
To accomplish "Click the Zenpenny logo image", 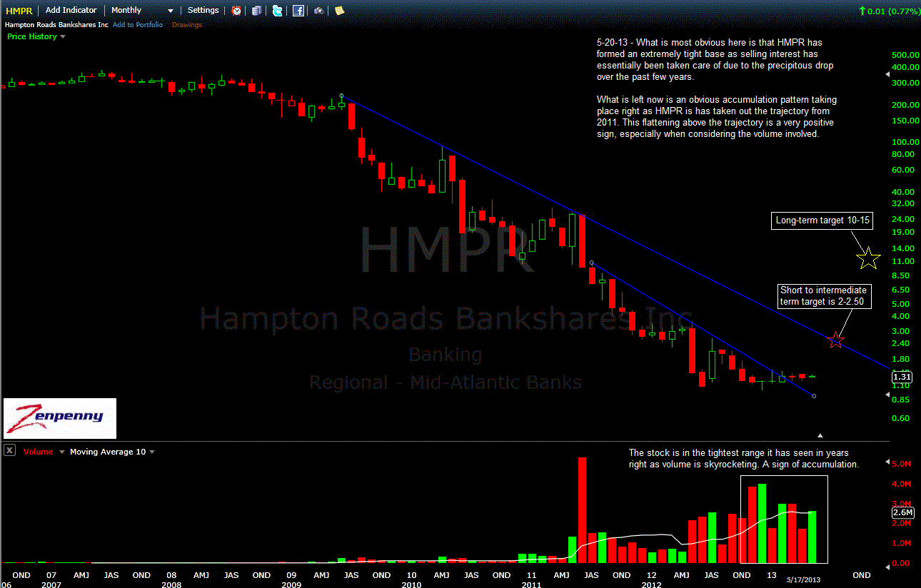I will pyautogui.click(x=60, y=418).
